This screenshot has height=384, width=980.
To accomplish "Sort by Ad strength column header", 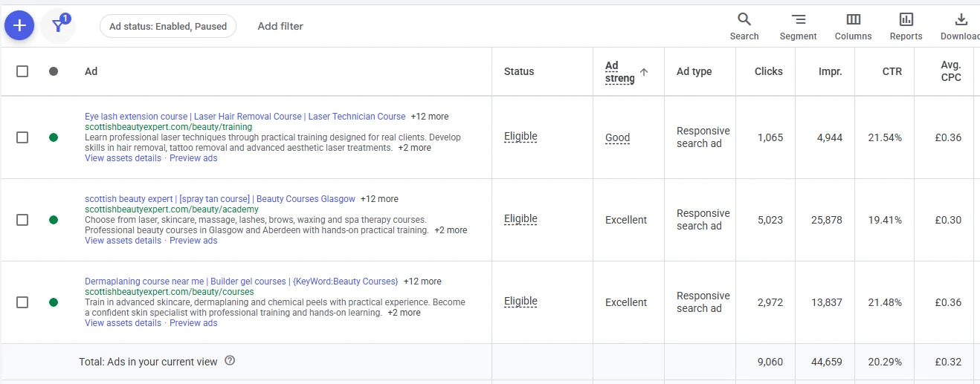I will point(619,72).
